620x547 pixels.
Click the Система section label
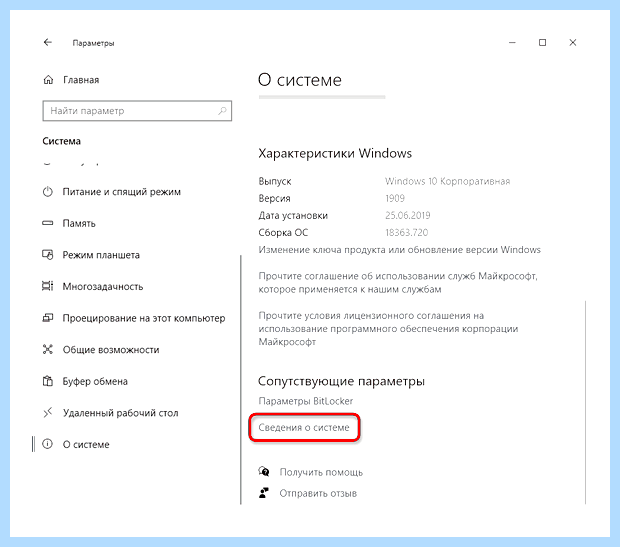click(61, 141)
